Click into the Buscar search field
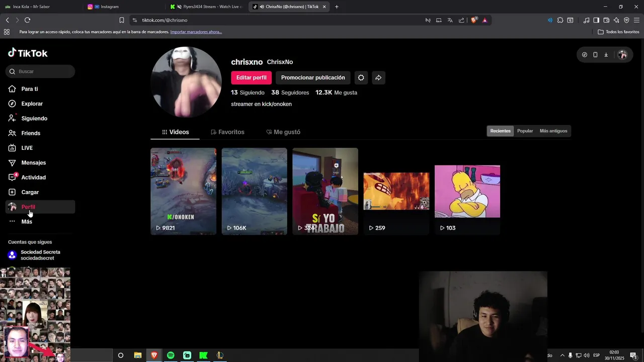This screenshot has width=644, height=362. [40, 71]
